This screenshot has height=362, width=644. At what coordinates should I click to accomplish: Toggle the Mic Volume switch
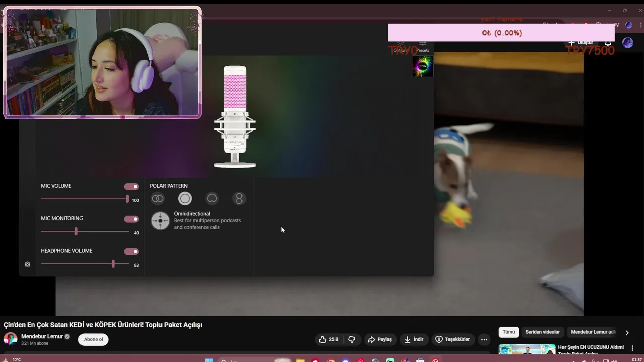point(131,187)
